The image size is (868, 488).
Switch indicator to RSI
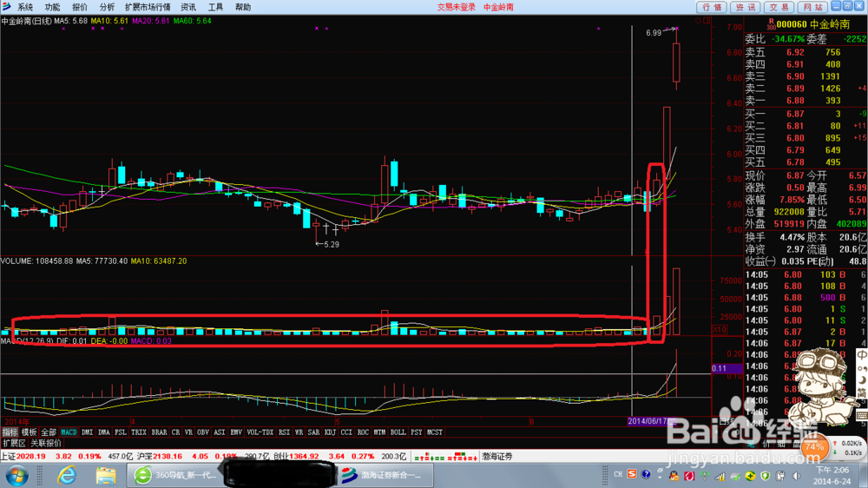pyautogui.click(x=284, y=432)
